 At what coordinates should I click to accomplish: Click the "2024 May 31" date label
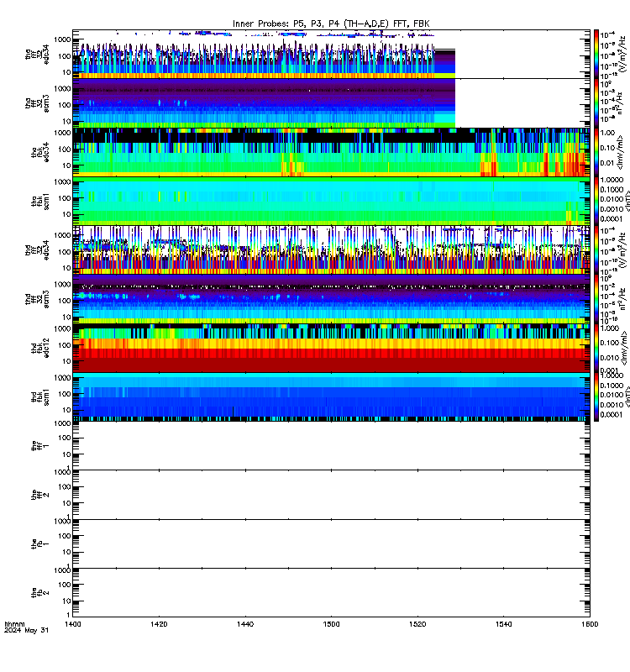[x=26, y=631]
